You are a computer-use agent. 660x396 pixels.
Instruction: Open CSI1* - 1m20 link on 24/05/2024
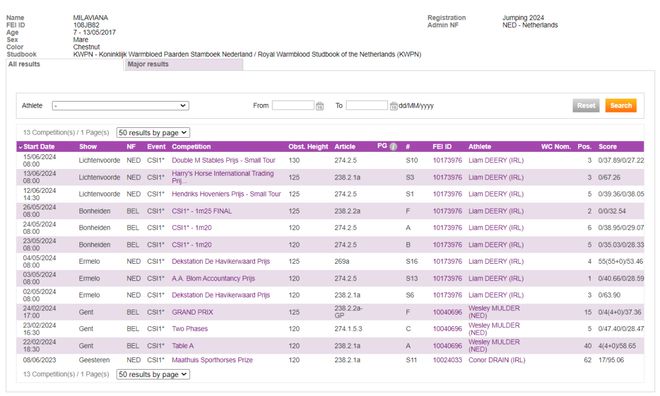point(192,228)
